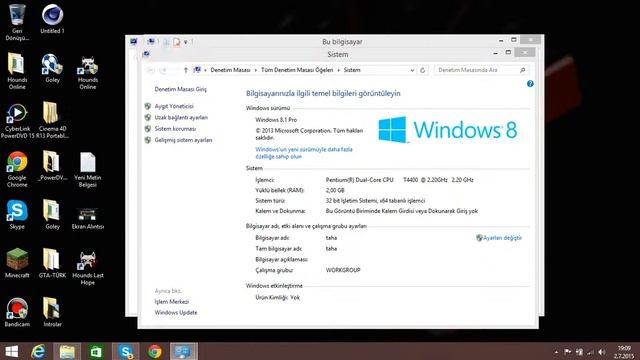The image size is (640, 360).
Task: Click the search magnifier in Sistem window
Action: [522, 70]
